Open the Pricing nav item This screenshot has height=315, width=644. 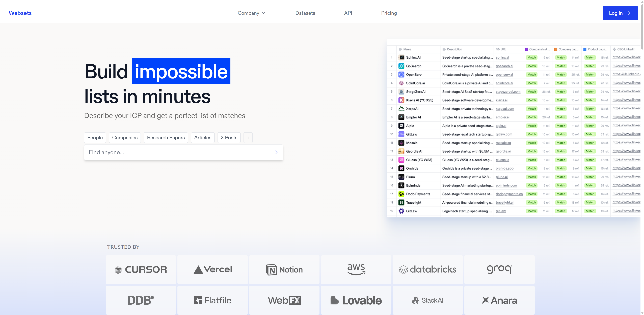tap(389, 13)
